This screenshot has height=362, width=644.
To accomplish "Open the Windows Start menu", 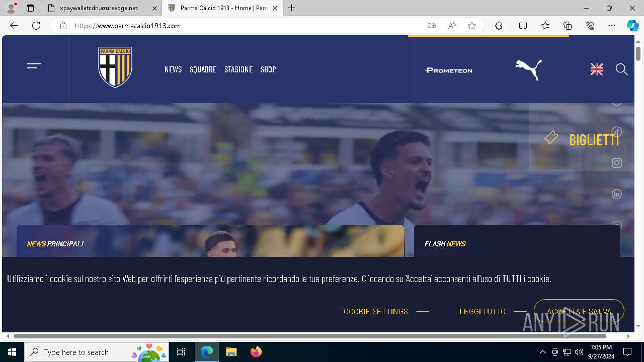I will pyautogui.click(x=12, y=352).
